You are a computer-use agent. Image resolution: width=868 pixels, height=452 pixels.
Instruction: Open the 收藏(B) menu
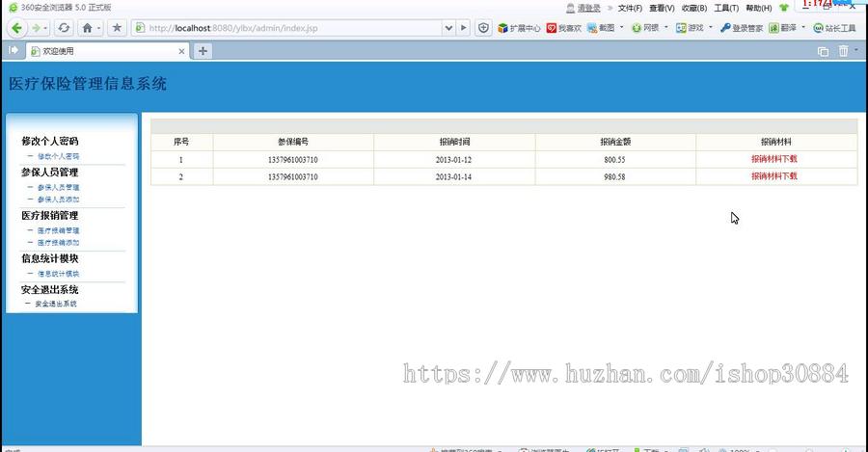click(694, 8)
